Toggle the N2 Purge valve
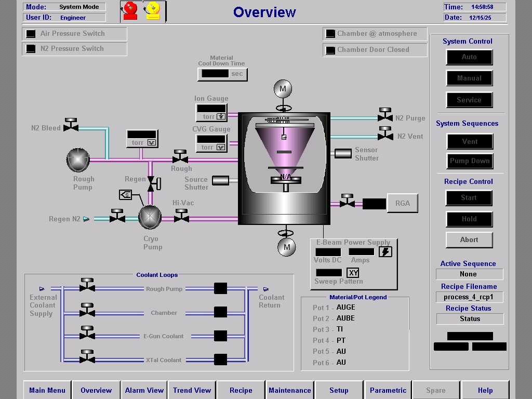532x399 pixels. (385, 115)
